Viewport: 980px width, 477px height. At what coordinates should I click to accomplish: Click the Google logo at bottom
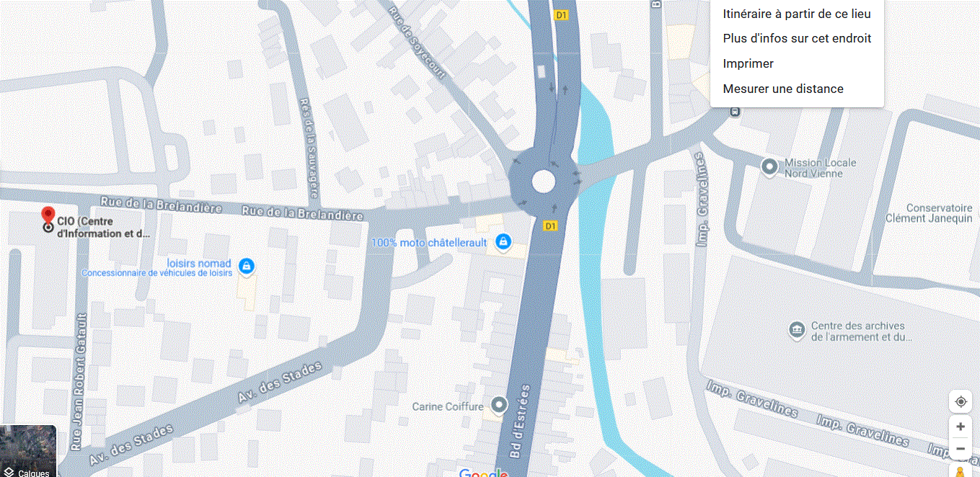[x=483, y=473]
